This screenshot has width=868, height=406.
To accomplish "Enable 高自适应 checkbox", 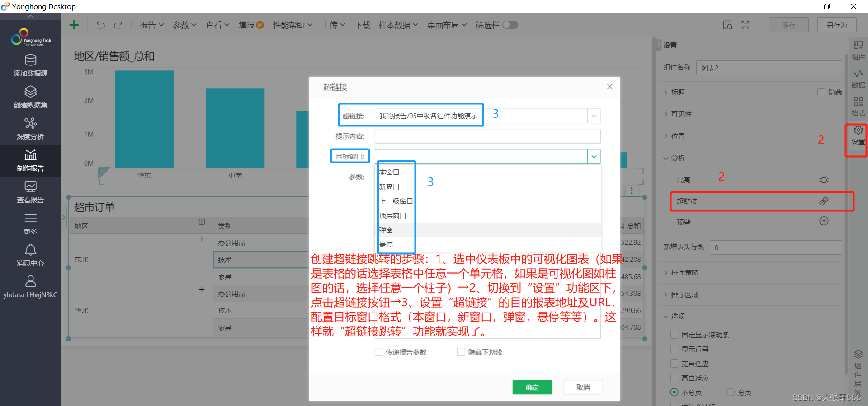I will pos(674,378).
